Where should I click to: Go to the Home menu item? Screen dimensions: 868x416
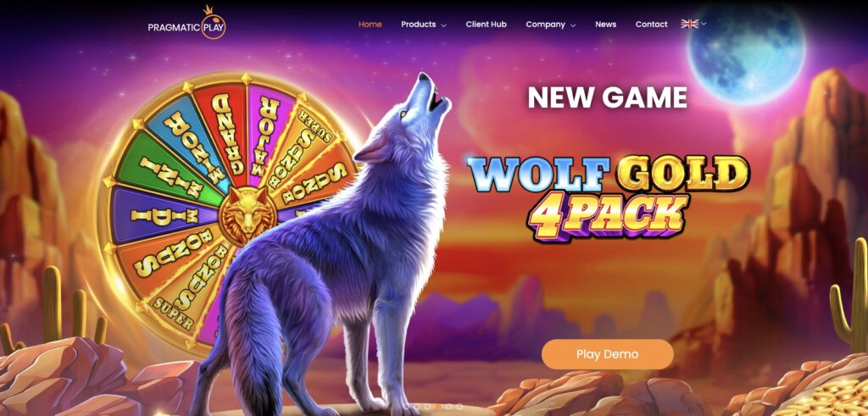pos(370,25)
